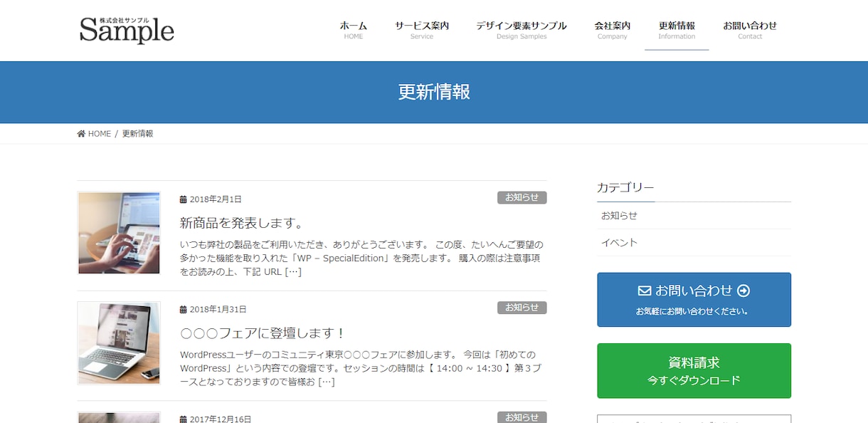The height and width of the screenshot is (423, 868).
Task: Open ホーム menu item
Action: coord(354,30)
